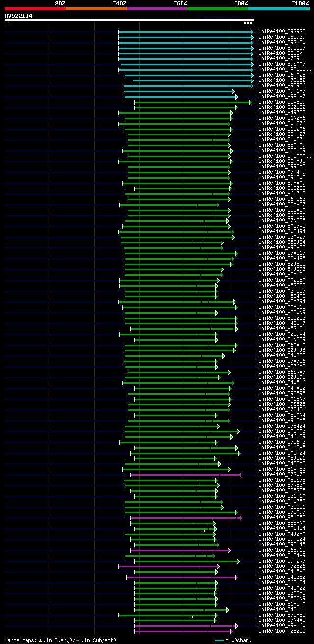
Task: Select label UniRef100_A9TR26
Action: pos(282,86)
